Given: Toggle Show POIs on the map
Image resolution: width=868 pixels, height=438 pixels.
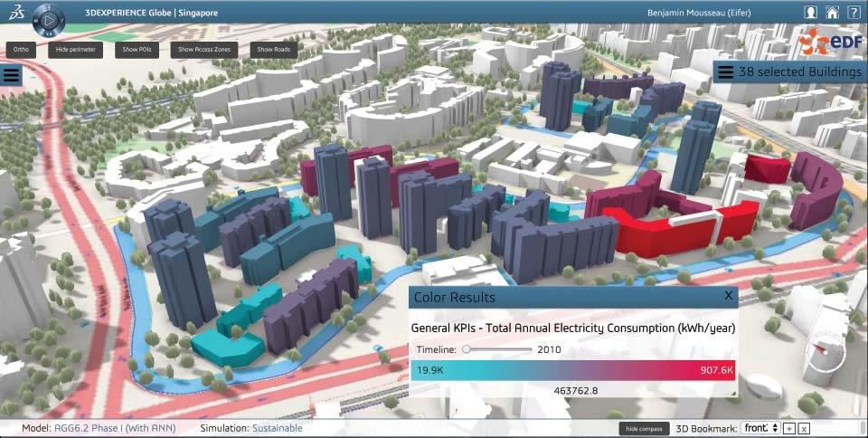Looking at the screenshot, I should (x=139, y=49).
